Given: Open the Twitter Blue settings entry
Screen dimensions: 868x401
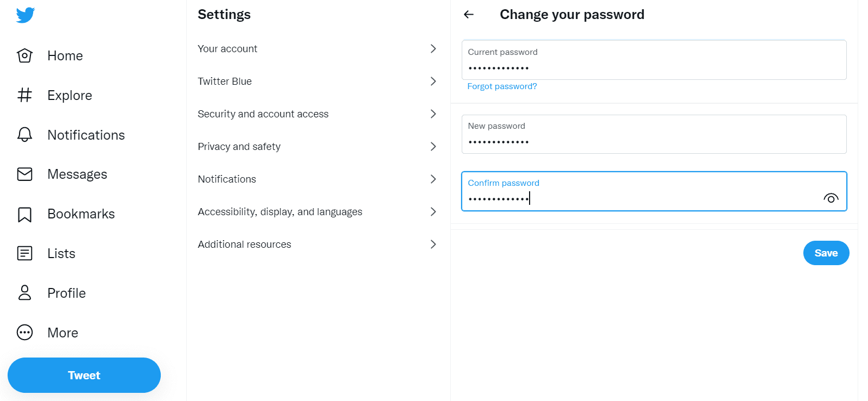Looking at the screenshot, I should pos(318,81).
